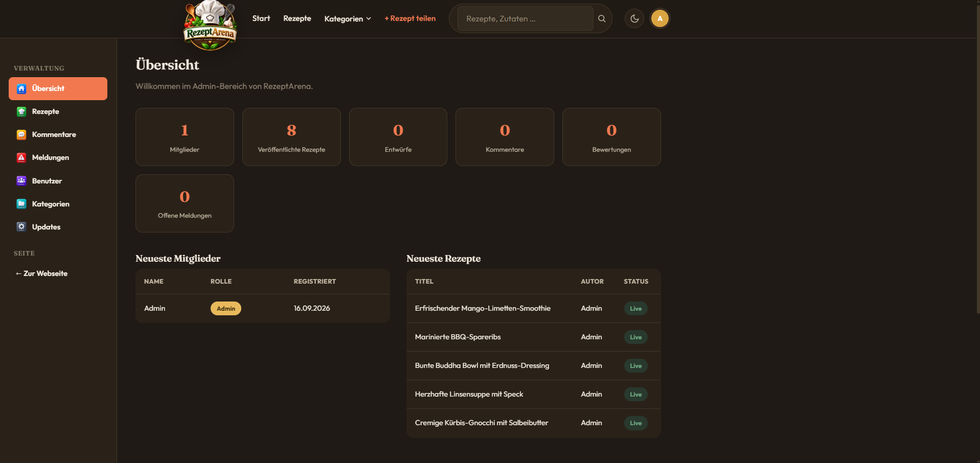
Task: Click 'Herzhafte Linsensuppe mit Speck' title
Action: pyautogui.click(x=469, y=394)
